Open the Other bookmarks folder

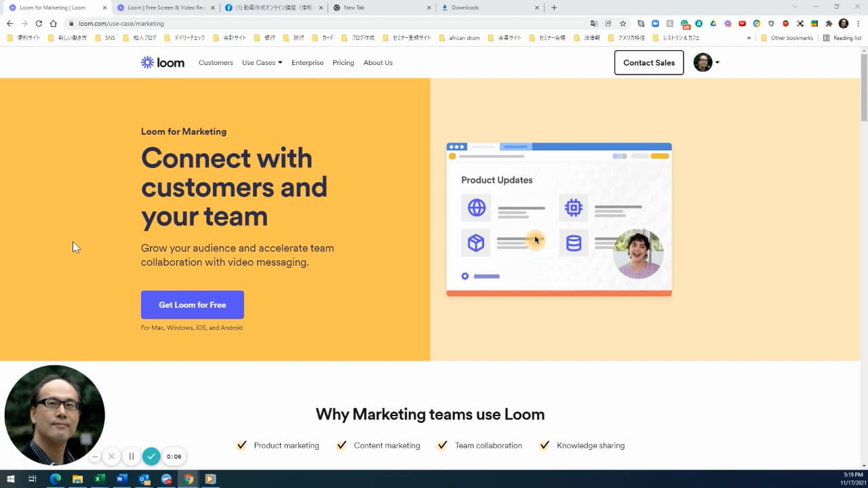point(787,38)
